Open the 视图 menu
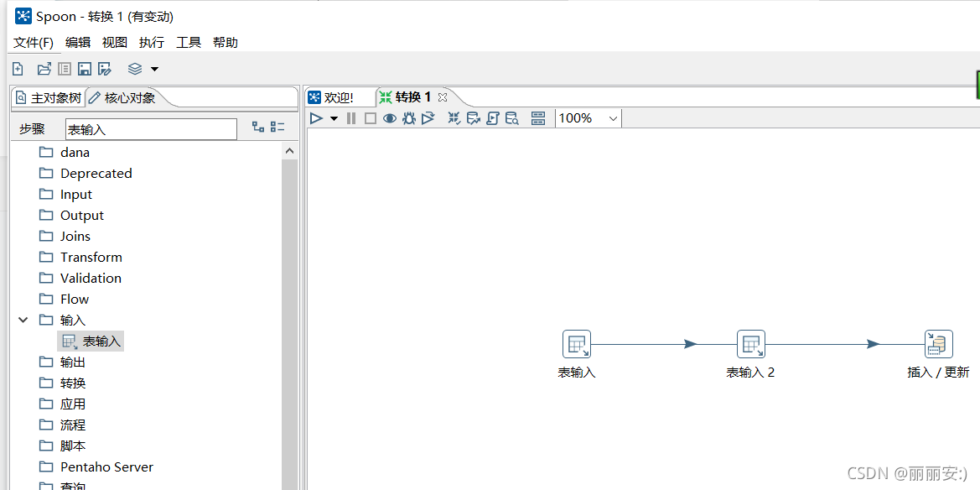This screenshot has width=980, height=490. click(x=115, y=43)
